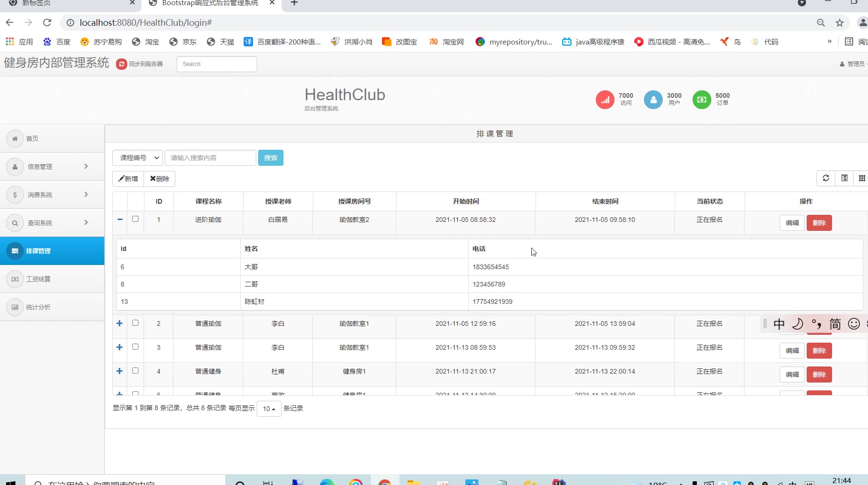
Task: Click the red visits stats icon
Action: (x=605, y=100)
